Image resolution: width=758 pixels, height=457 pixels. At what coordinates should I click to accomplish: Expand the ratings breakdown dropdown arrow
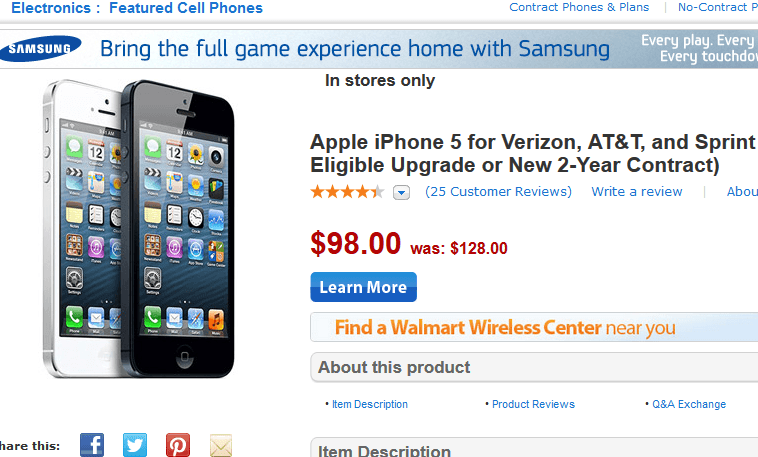[402, 193]
